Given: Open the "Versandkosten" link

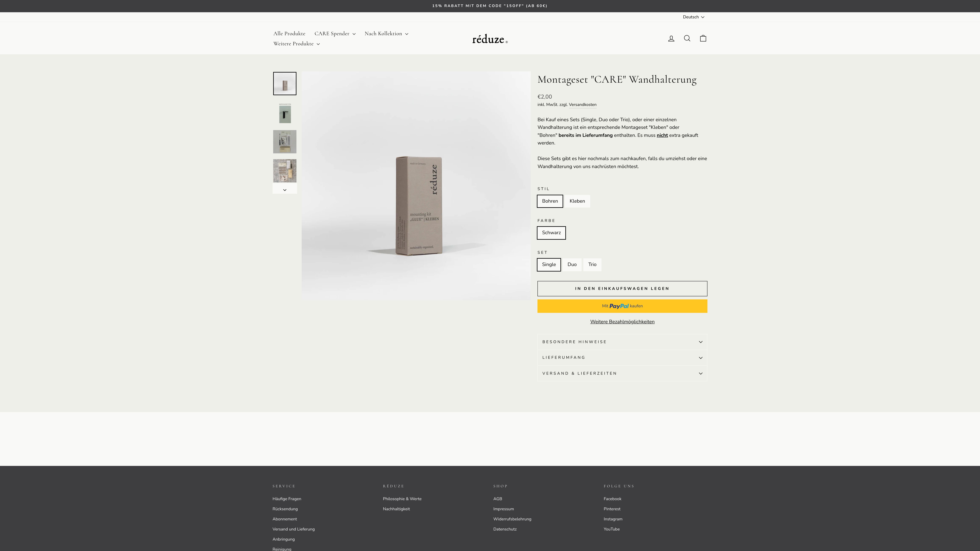Looking at the screenshot, I should [x=583, y=105].
